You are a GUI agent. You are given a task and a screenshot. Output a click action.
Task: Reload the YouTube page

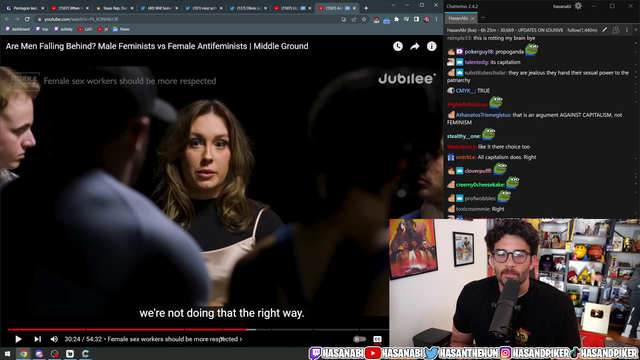click(x=27, y=19)
